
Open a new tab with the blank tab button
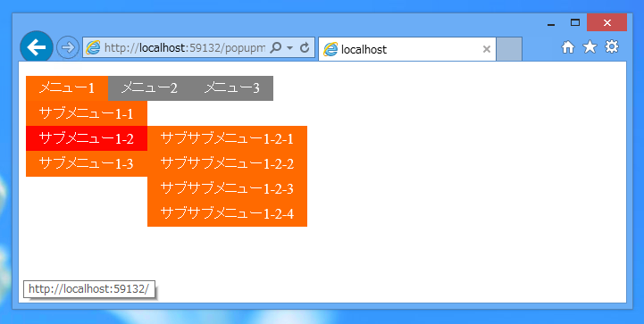tap(509, 49)
